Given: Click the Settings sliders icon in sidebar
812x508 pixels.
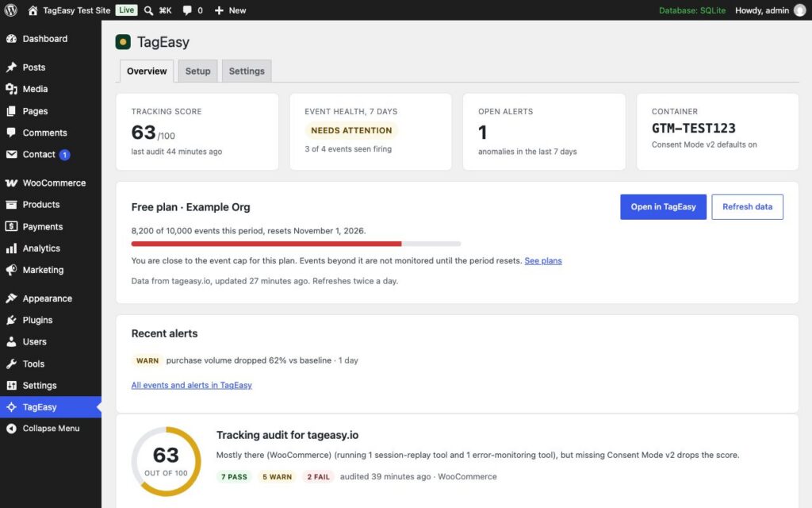Looking at the screenshot, I should [11, 386].
